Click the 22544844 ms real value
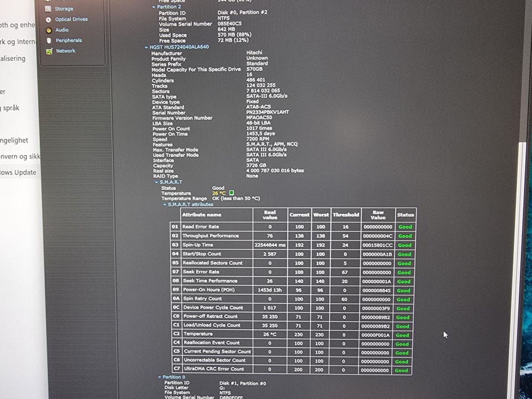 270,245
